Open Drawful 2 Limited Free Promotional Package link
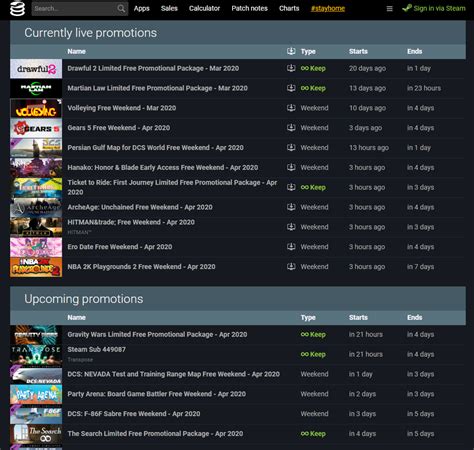The image size is (474, 450). point(153,68)
